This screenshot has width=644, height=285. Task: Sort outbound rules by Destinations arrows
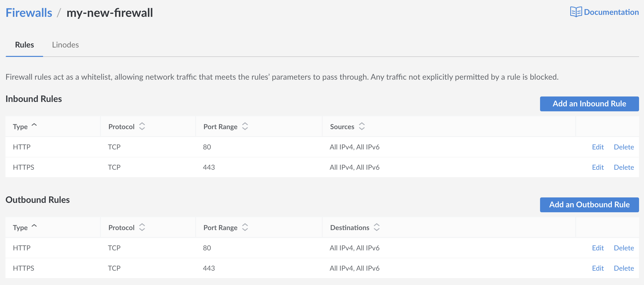click(377, 228)
